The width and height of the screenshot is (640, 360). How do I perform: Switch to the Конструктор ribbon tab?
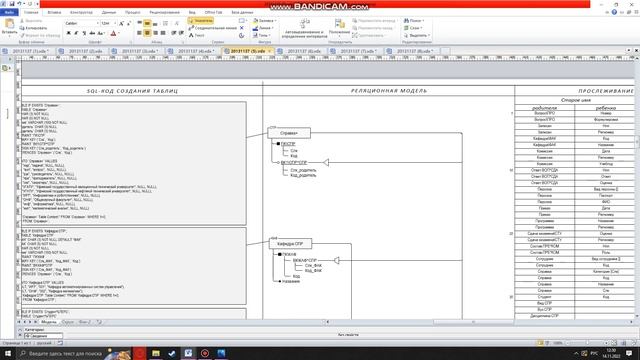pos(81,13)
